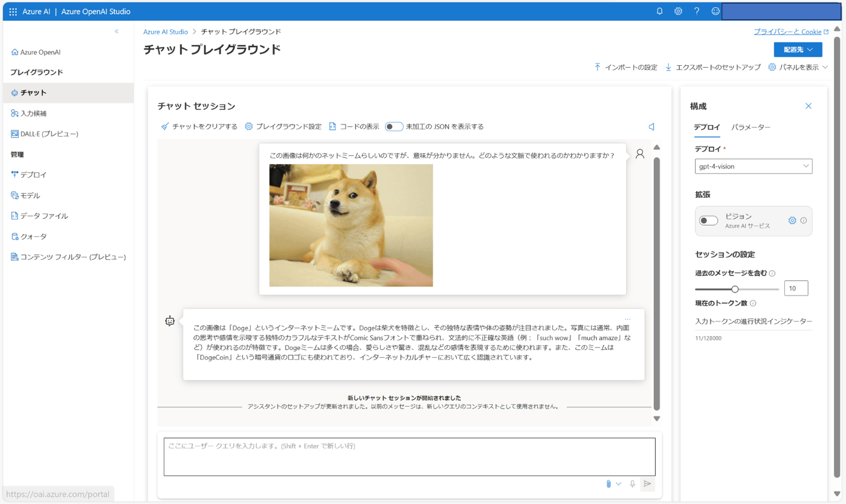Open the feedback smiley icon
The width and height of the screenshot is (846, 504).
coord(715,11)
